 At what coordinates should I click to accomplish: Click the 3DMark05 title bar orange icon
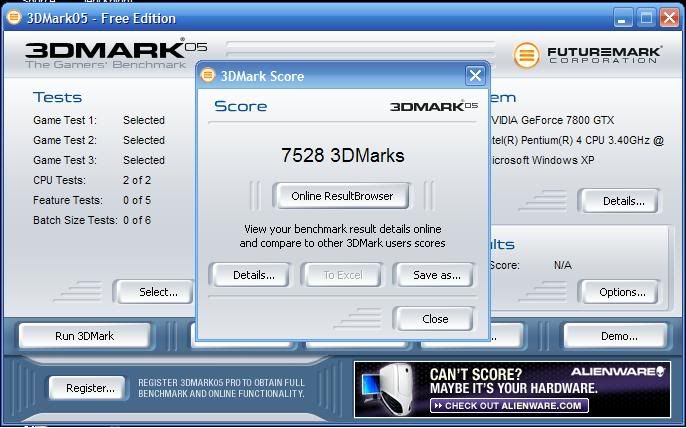click(x=14, y=18)
